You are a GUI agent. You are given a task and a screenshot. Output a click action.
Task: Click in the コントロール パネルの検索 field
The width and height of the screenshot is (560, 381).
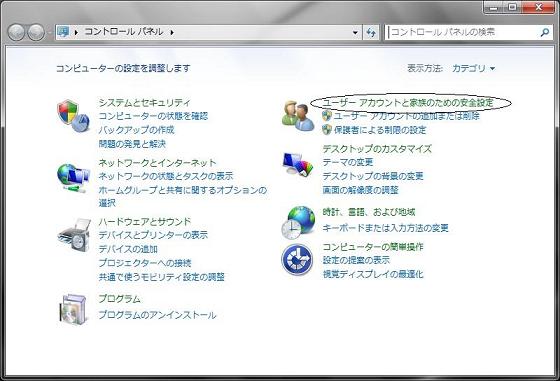464,32
